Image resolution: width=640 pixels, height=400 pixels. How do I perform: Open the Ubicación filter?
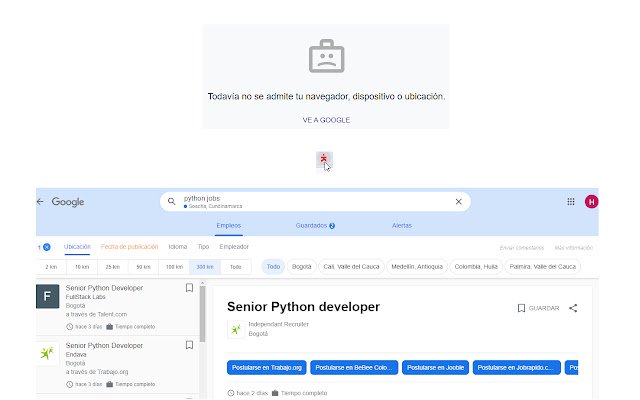77,247
